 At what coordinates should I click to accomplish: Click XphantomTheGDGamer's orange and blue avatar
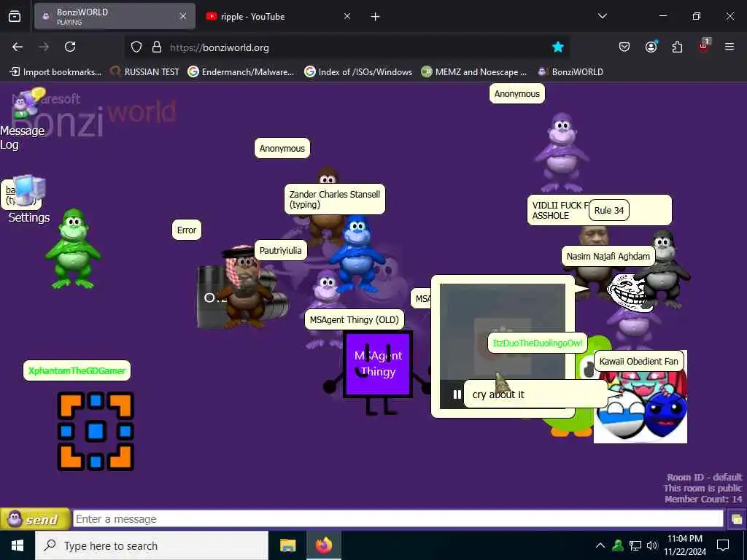click(96, 432)
